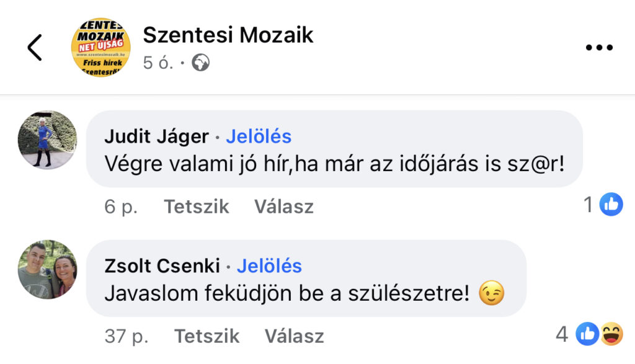
Task: Show the thumbs-up reaction on Zsolt's comment
Action: (588, 334)
